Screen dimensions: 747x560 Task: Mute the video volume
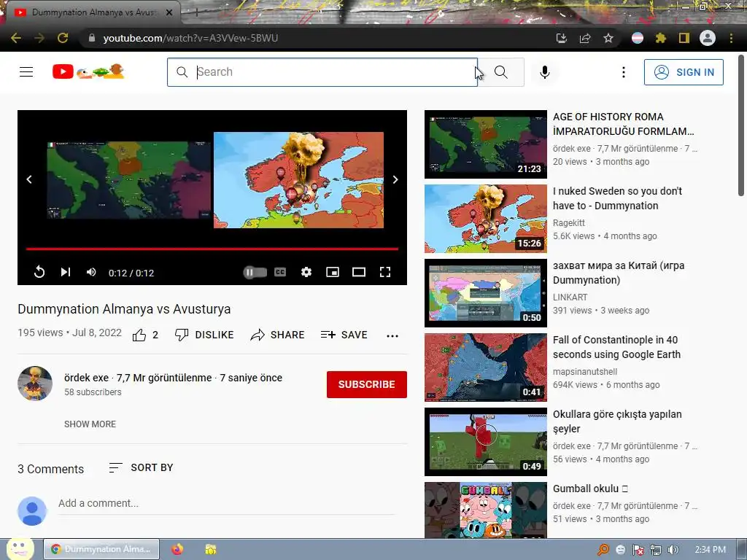coord(91,272)
